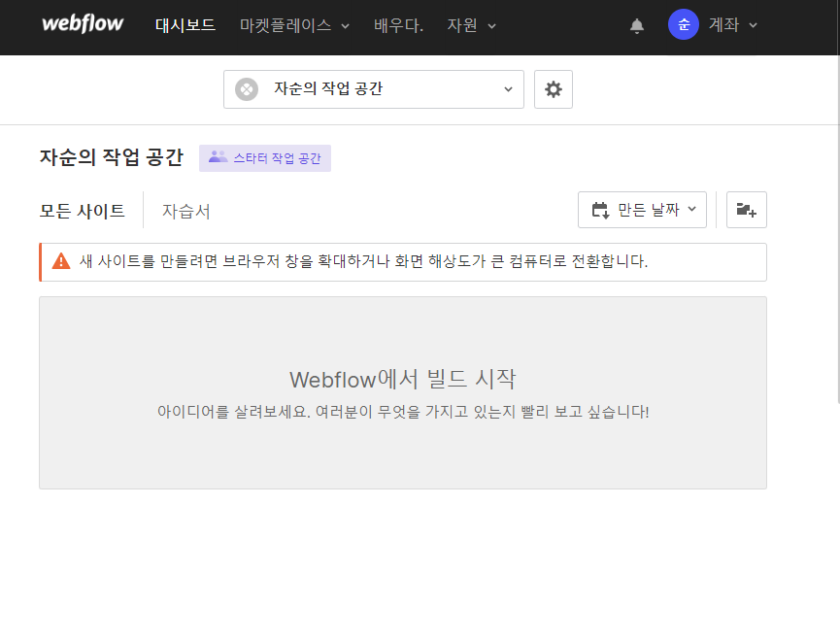
Task: Switch to the 자습서 tab
Action: (185, 211)
